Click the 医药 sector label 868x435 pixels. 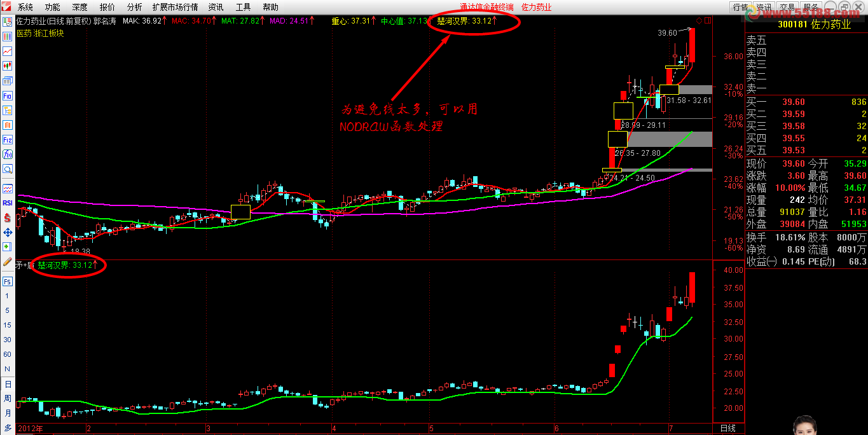[24, 33]
